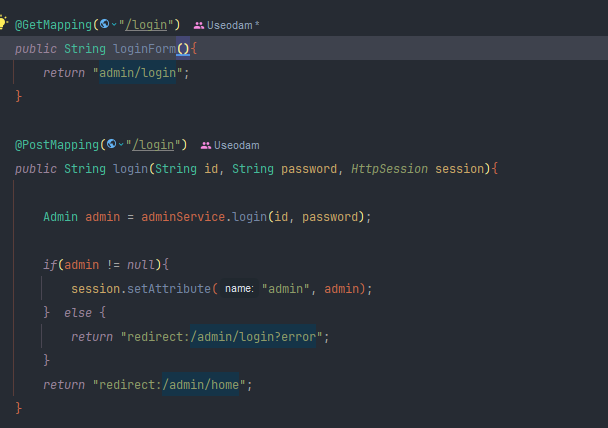The width and height of the screenshot is (608, 428).
Task: Click the loginForm method name
Action: point(145,49)
